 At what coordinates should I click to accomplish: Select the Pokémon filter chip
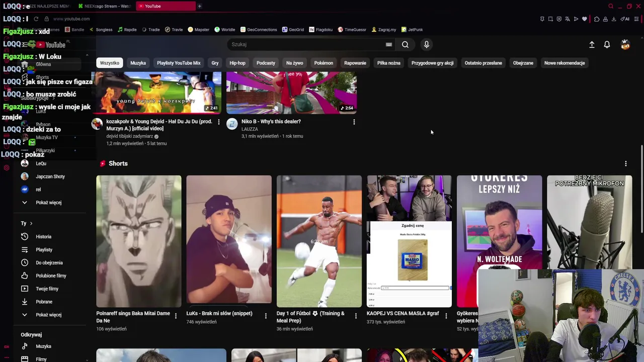point(324,63)
